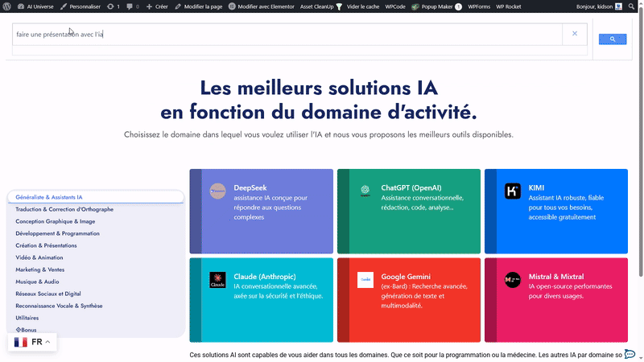Select Vidéo & Animation category
The height and width of the screenshot is (362, 644).
pos(39,257)
